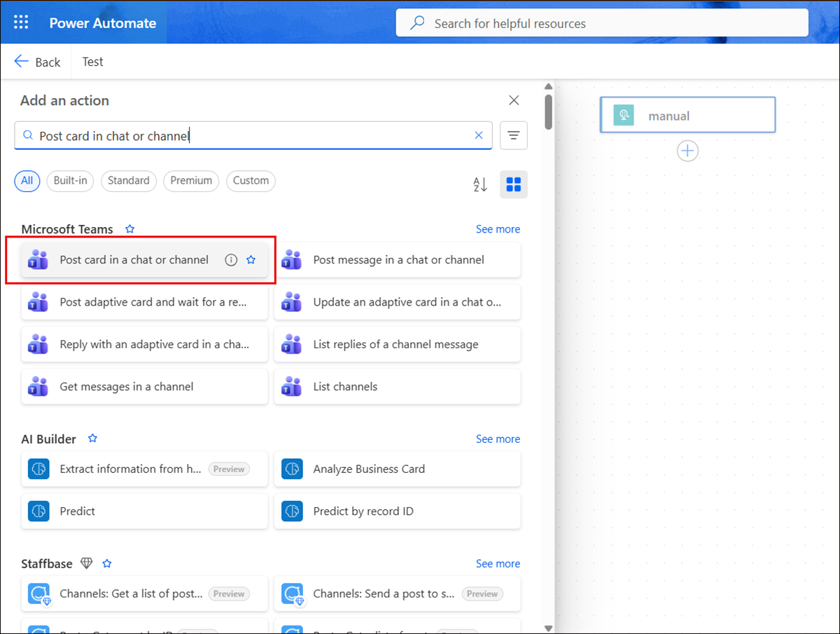Select the Premium filter tab
Screen dimensions: 840x634
coord(191,181)
